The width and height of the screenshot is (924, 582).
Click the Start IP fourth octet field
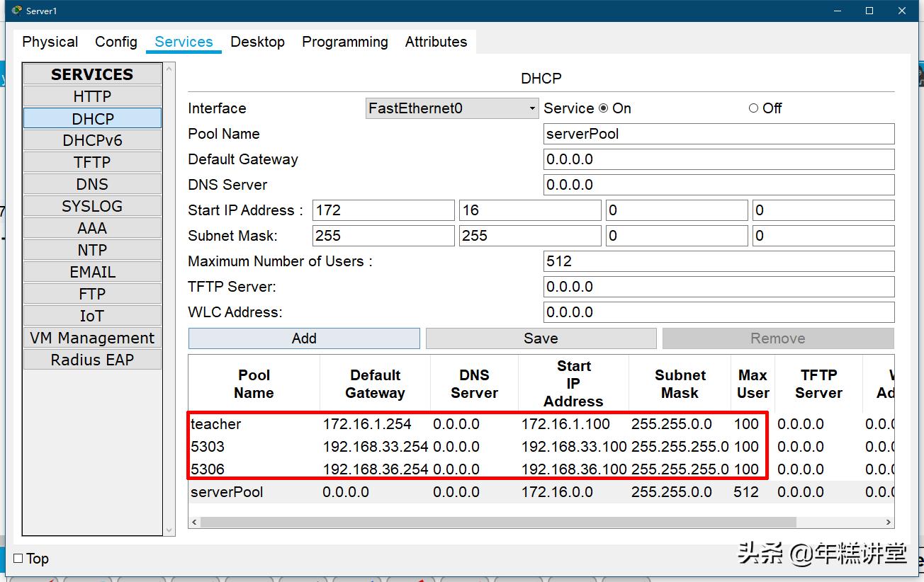click(x=823, y=210)
